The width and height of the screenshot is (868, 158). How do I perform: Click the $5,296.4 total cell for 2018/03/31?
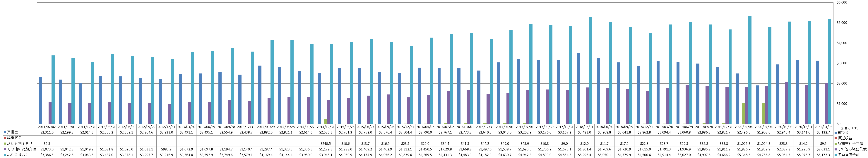[585, 155]
